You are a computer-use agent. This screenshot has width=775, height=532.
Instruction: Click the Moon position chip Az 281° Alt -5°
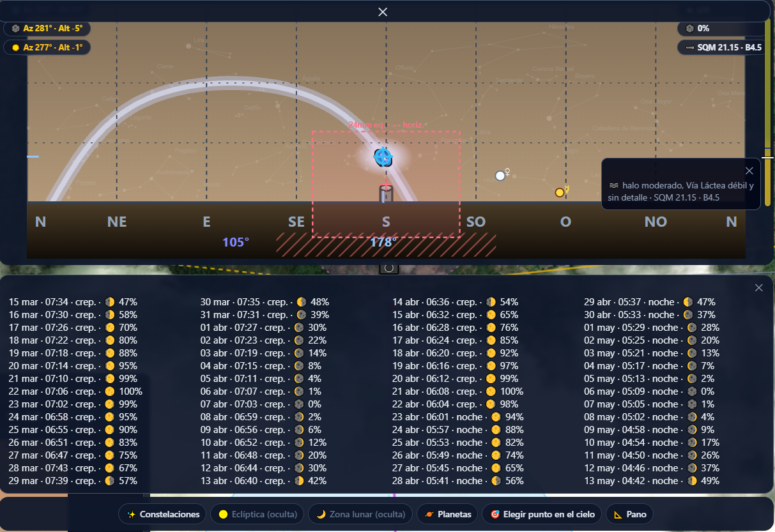47,29
